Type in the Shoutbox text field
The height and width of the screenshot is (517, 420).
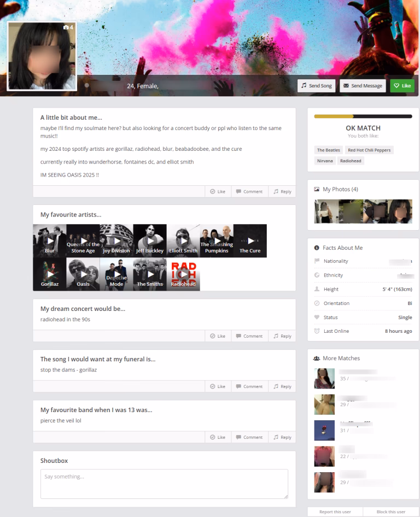(x=164, y=484)
